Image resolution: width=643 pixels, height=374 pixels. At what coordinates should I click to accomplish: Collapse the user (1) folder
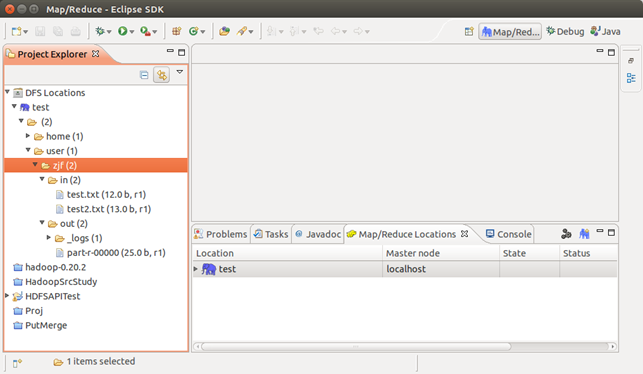coord(28,150)
